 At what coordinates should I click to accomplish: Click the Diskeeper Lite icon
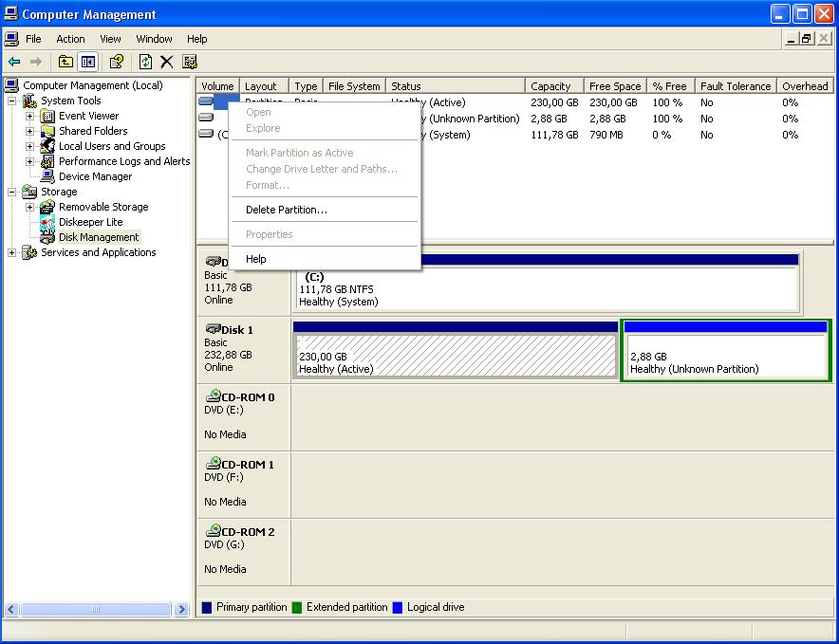pos(47,222)
